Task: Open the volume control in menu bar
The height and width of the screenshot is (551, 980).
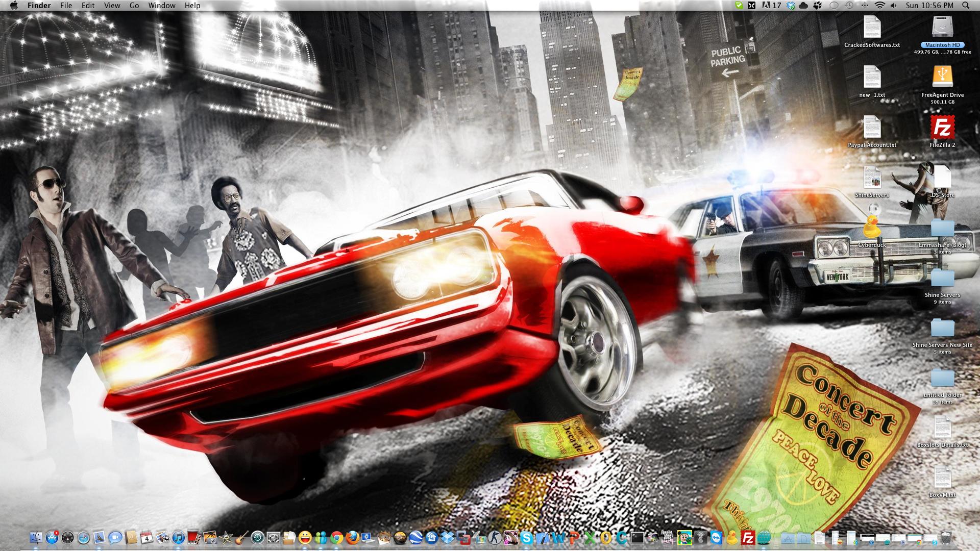Action: pos(893,6)
